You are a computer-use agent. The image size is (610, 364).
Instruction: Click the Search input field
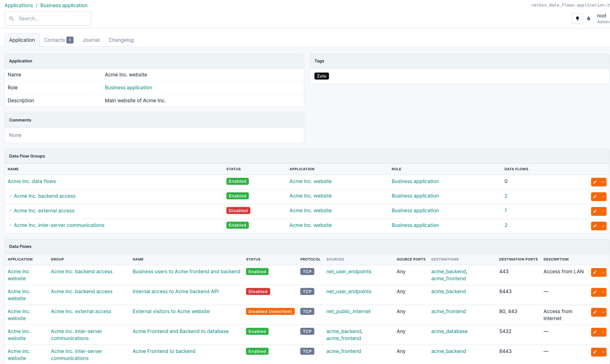48,18
